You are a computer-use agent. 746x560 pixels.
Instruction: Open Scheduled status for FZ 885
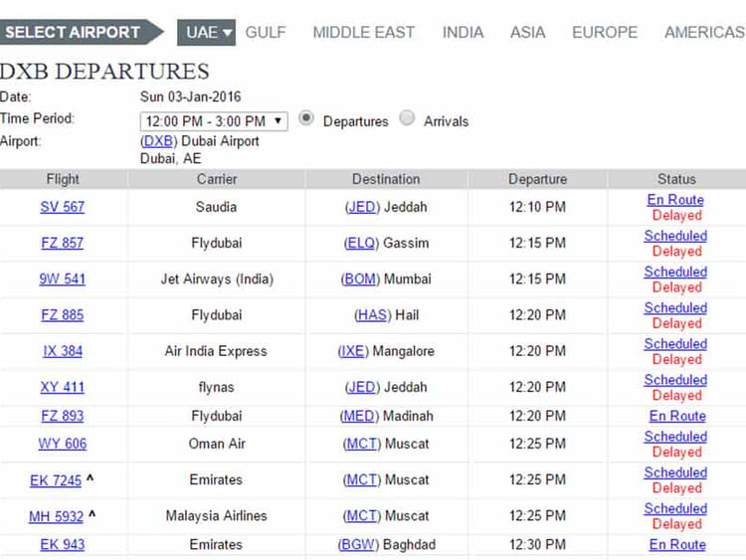click(x=675, y=307)
